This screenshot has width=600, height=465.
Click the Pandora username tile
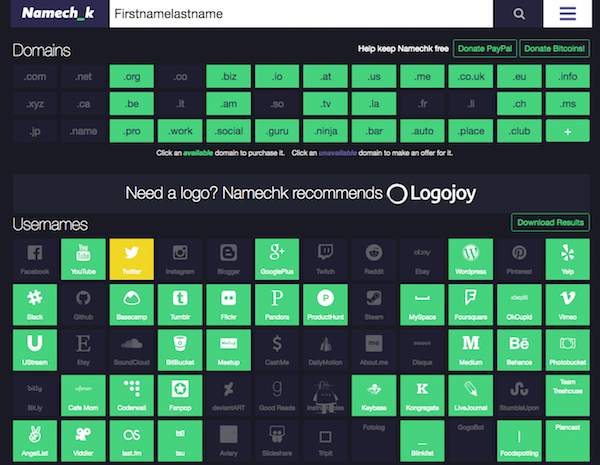click(277, 305)
